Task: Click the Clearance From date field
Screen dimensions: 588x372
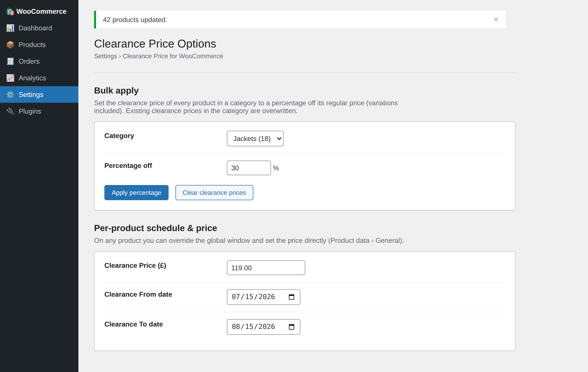Action: 264,297
